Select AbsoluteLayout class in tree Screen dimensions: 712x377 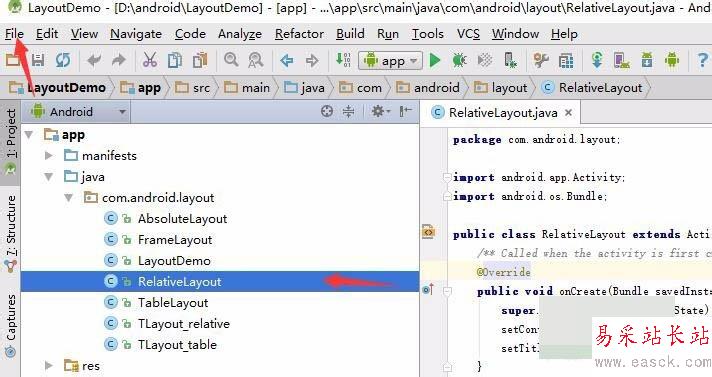point(182,218)
